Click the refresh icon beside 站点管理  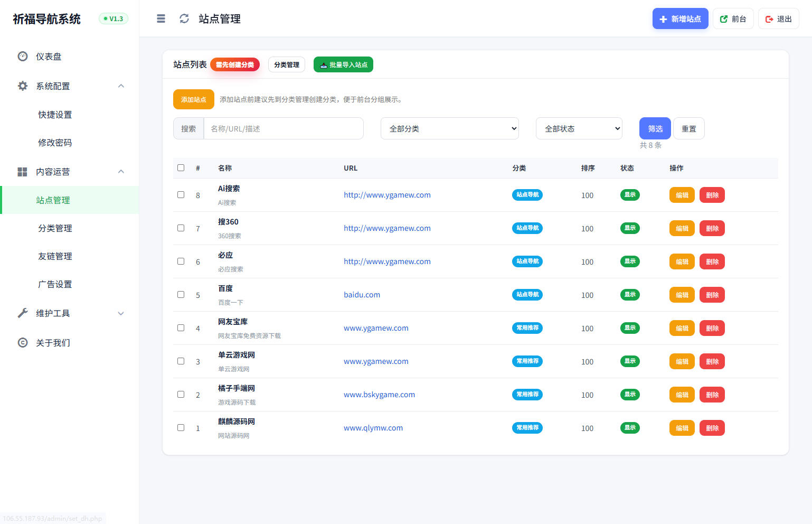[x=184, y=19]
